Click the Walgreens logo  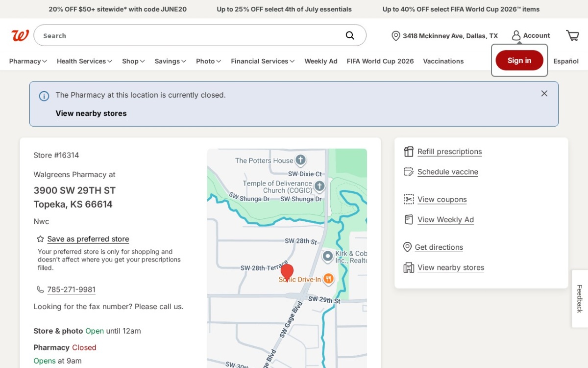point(20,35)
